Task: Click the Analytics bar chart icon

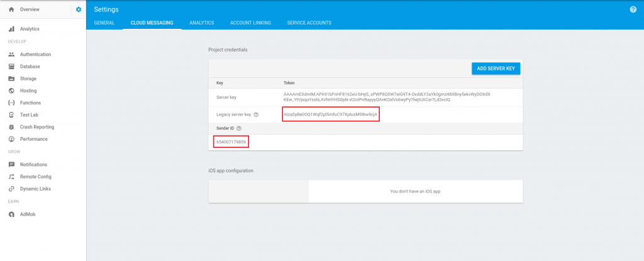Action: tap(11, 29)
